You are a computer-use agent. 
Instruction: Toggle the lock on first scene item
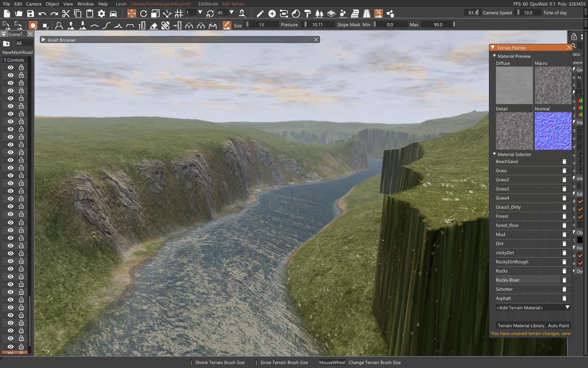point(21,68)
